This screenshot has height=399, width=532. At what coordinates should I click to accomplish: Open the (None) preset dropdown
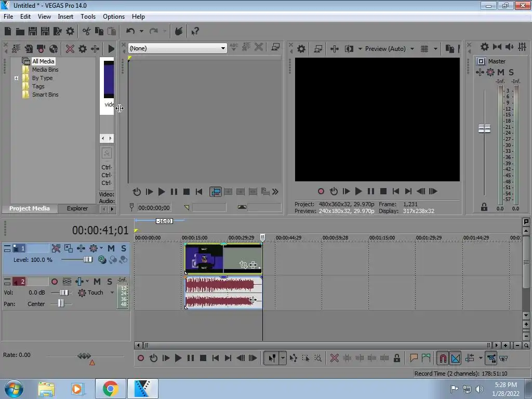point(178,48)
